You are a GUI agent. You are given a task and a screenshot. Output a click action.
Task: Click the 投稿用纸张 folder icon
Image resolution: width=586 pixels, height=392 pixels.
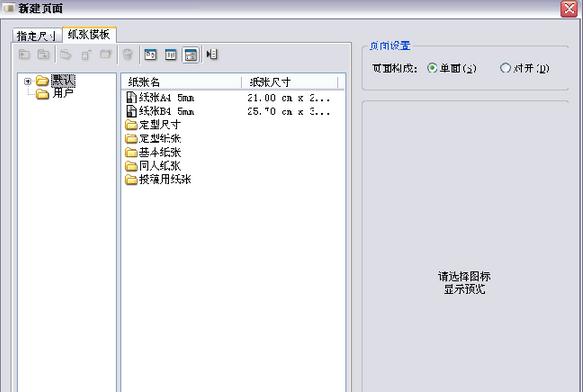click(131, 179)
